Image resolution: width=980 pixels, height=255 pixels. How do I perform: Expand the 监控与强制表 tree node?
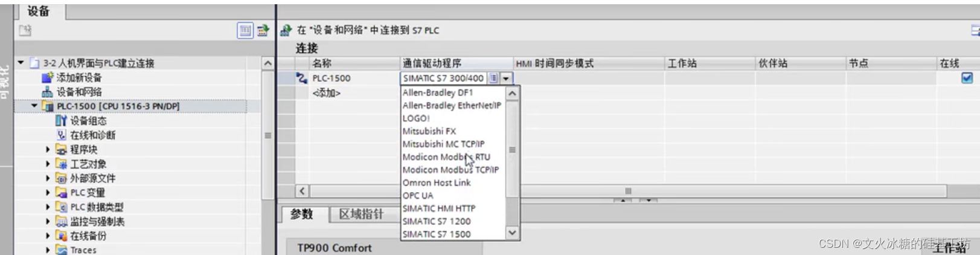pos(48,221)
